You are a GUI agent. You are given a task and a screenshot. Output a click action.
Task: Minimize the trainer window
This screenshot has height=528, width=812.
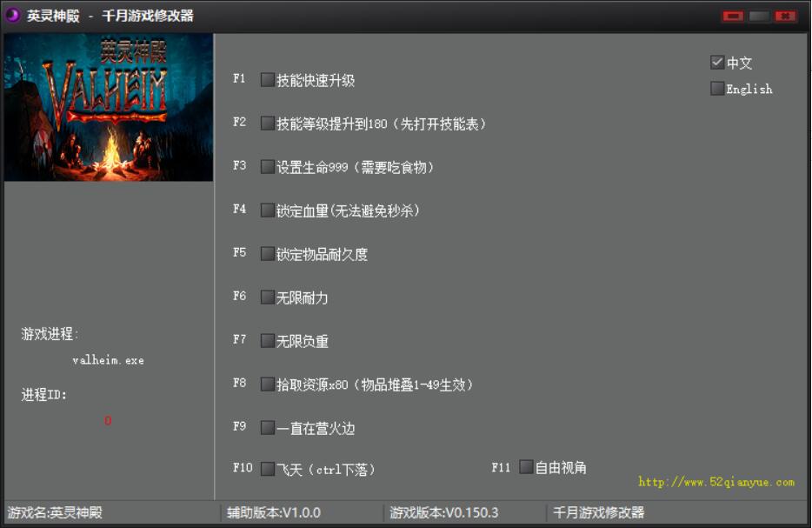[x=733, y=16]
